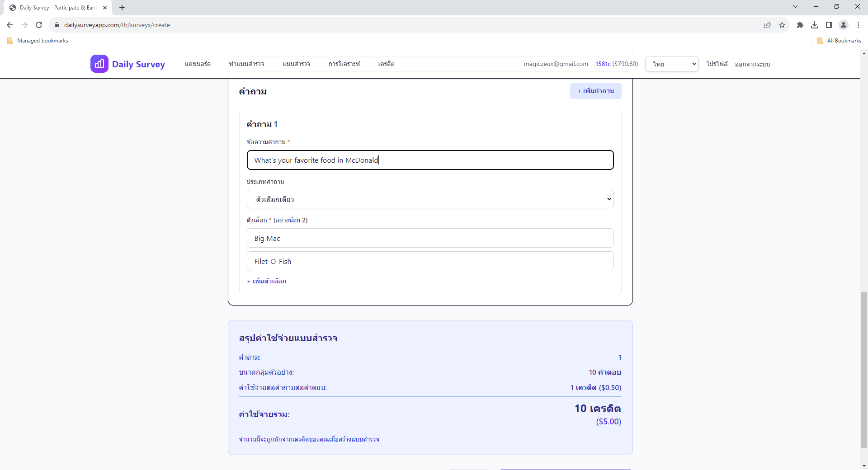Close the Daily Survey browser tab
The height and width of the screenshot is (470, 868).
(x=105, y=8)
